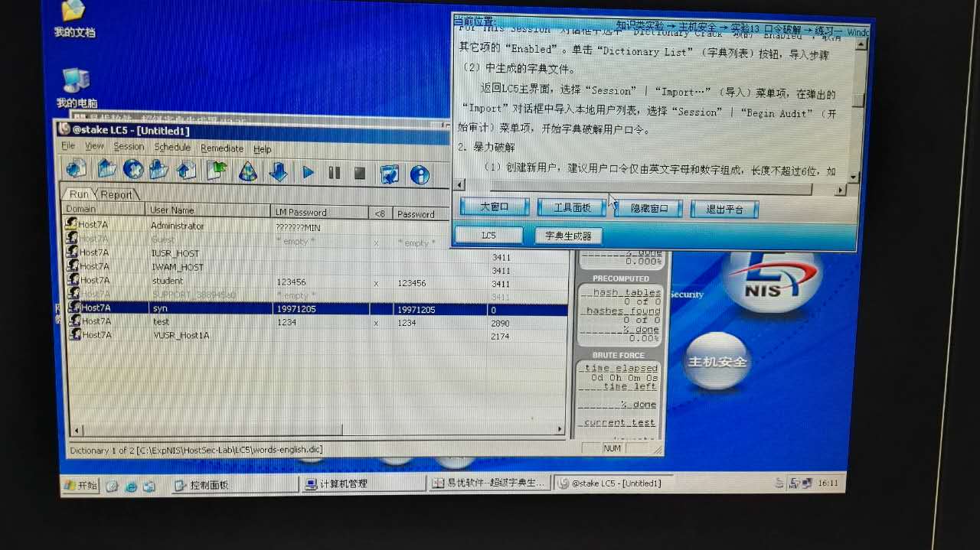The height and width of the screenshot is (550, 980).
Task: Click the New Session toolbar icon in LC5
Action: pos(77,168)
